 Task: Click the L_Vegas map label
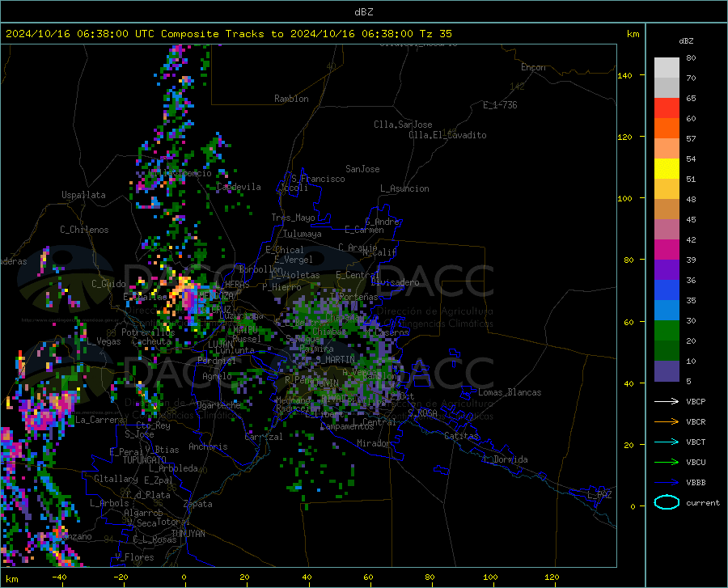[x=104, y=341]
